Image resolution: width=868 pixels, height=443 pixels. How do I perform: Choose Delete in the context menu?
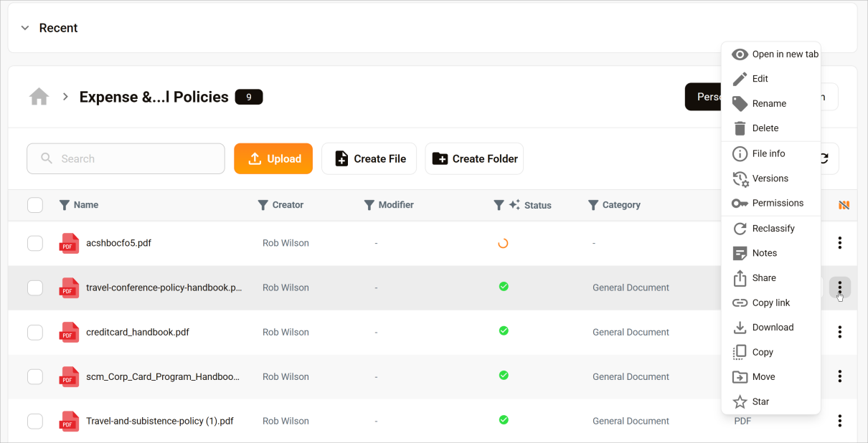(x=771, y=128)
